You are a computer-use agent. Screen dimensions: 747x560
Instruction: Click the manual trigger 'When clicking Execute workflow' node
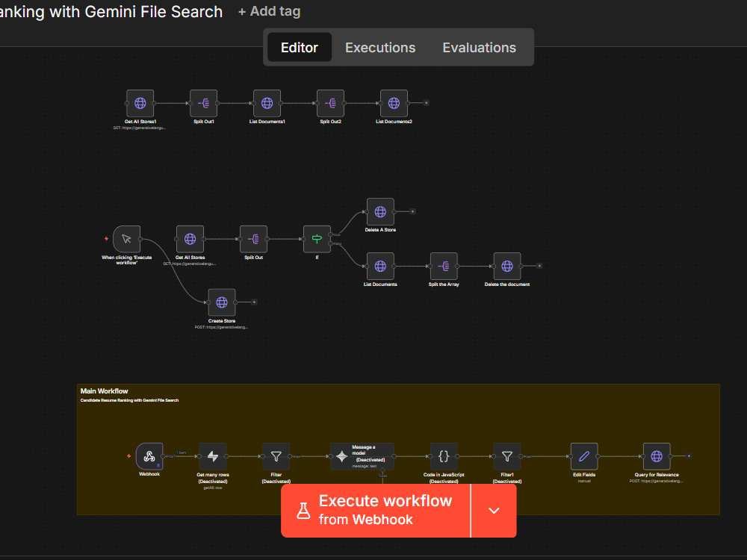127,239
